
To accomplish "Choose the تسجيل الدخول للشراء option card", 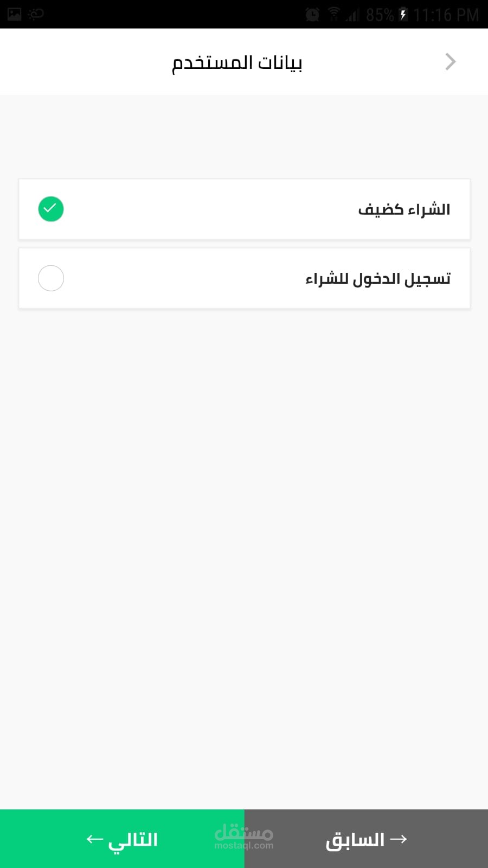I will coord(244,278).
